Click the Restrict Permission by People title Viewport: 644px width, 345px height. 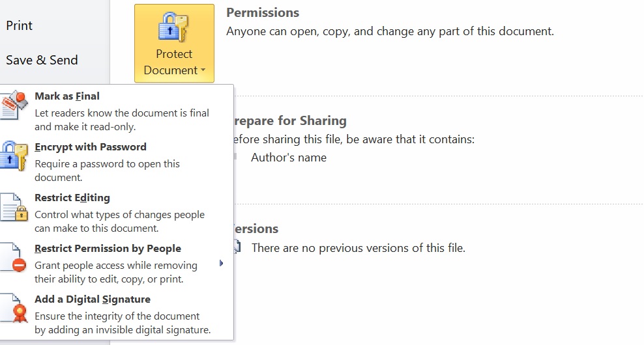(x=108, y=249)
